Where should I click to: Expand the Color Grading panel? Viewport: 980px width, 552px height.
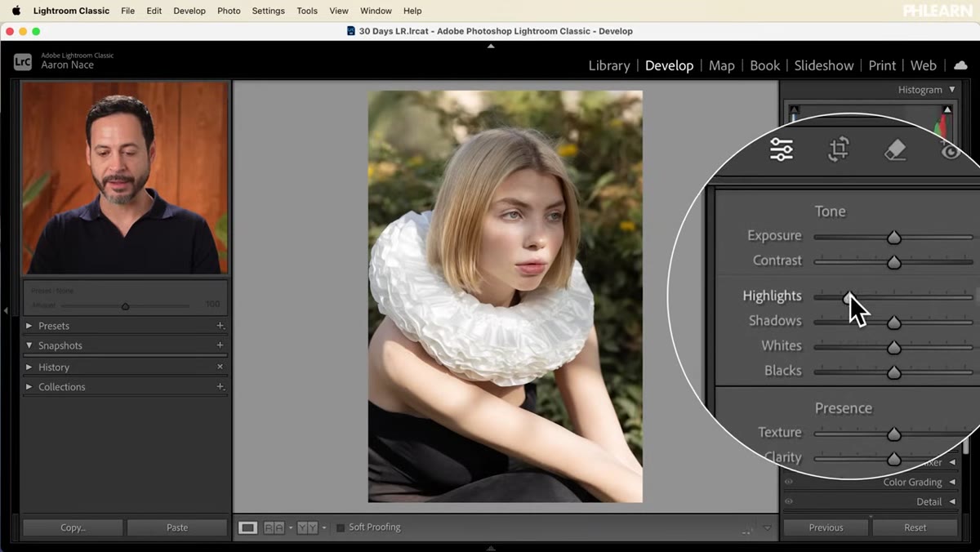952,483
